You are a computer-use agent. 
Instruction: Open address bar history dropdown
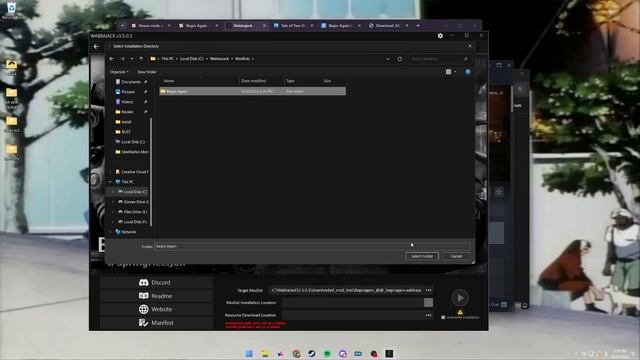[388, 59]
